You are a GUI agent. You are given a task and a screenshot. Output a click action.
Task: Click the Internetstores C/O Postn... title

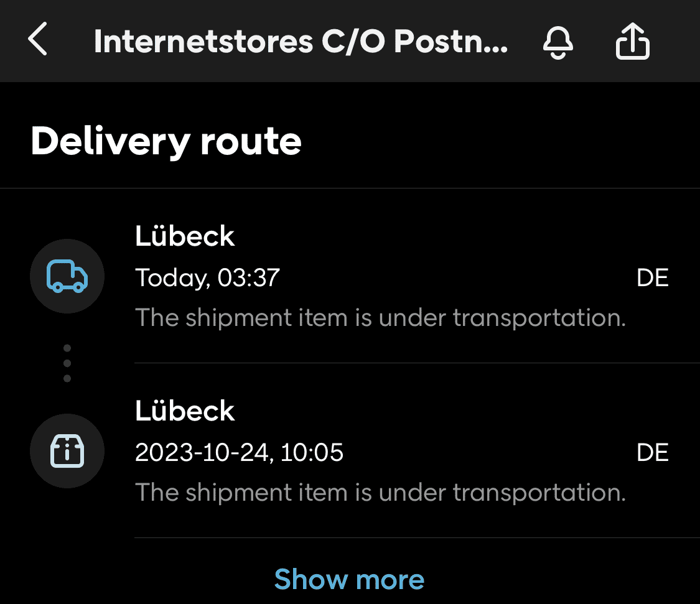click(301, 42)
